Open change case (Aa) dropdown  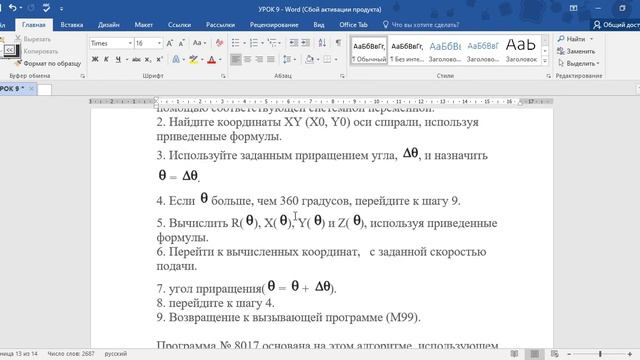[199, 43]
